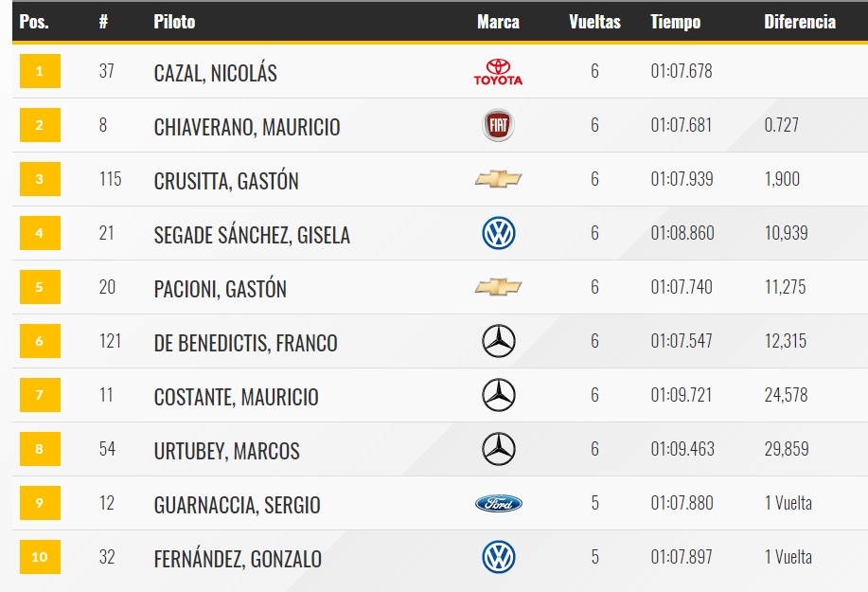Click the Ford logo in Guarnaccia's row
The image size is (868, 592).
pyautogui.click(x=498, y=503)
